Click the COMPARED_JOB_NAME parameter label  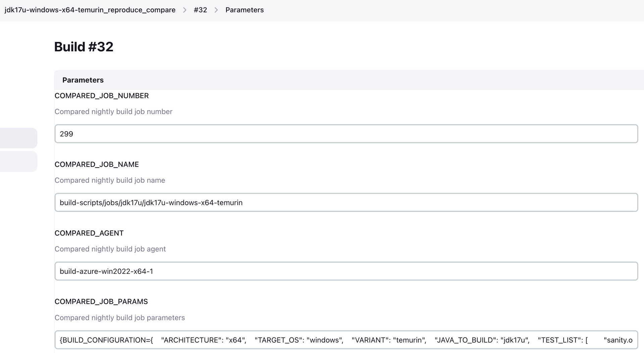tap(97, 164)
